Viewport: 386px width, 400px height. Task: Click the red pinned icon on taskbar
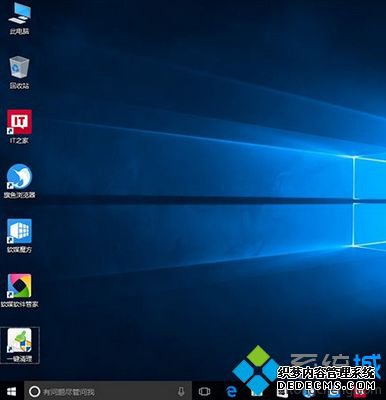tap(359, 393)
